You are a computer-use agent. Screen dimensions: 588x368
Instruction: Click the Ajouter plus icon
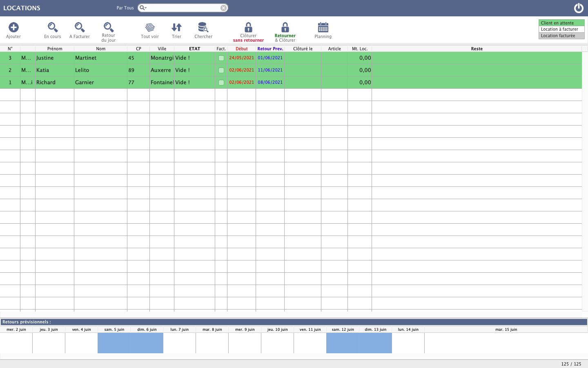tap(13, 27)
